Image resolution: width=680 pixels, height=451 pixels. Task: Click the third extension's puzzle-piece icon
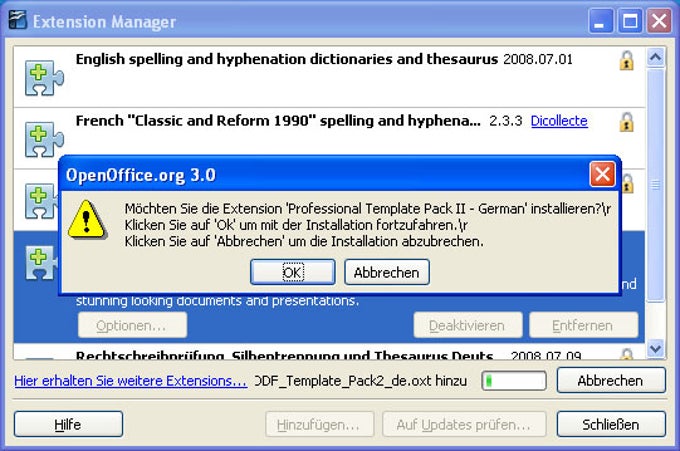pos(42,201)
